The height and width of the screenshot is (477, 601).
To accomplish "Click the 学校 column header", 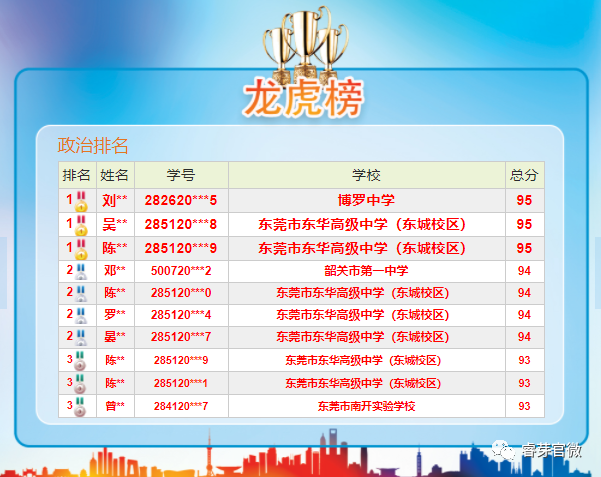I will click(366, 175).
